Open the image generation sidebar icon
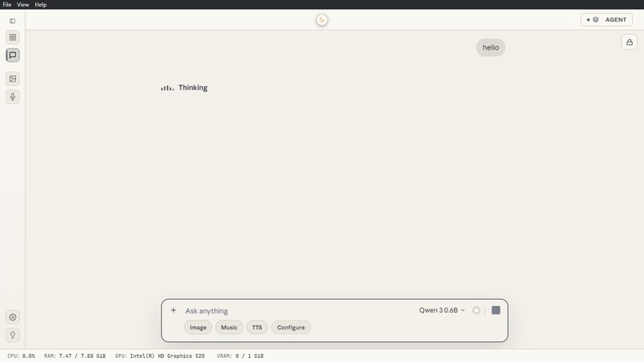 (x=13, y=79)
